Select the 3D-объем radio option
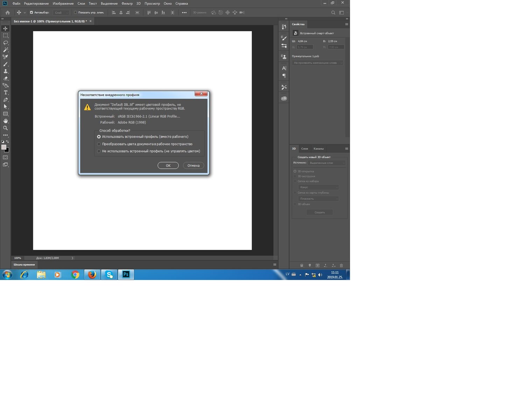525x420 pixels. (295, 204)
